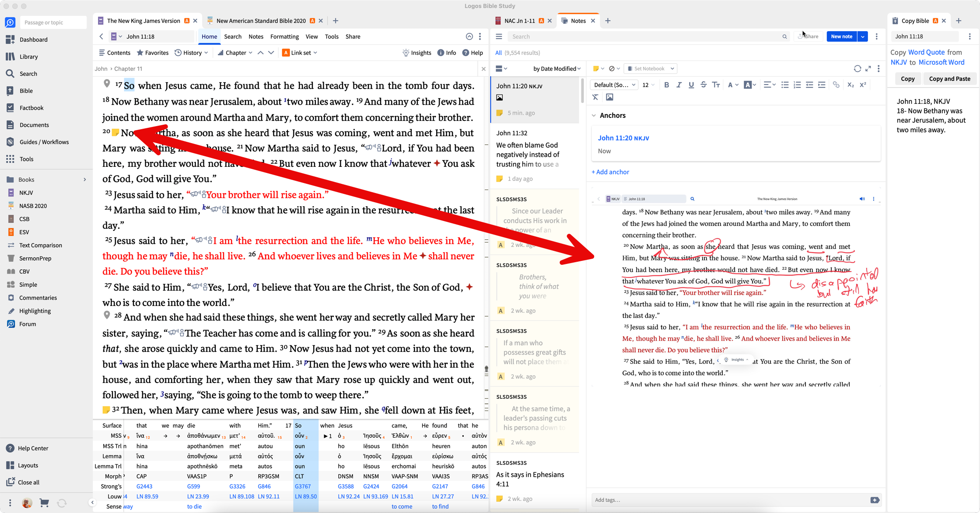Expand the note editor to full size
Image resolution: width=980 pixels, height=513 pixels.
868,69
